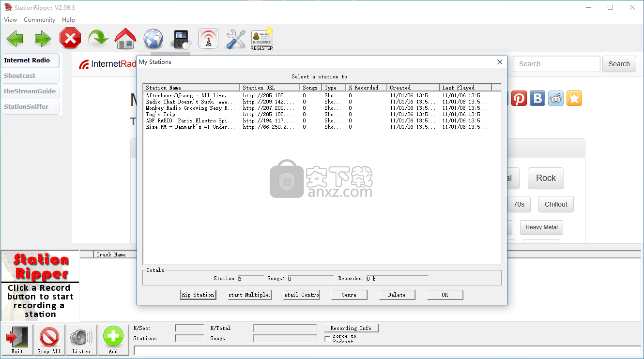The width and height of the screenshot is (644, 359).
Task: Select the Chillout genre button
Action: click(x=556, y=204)
